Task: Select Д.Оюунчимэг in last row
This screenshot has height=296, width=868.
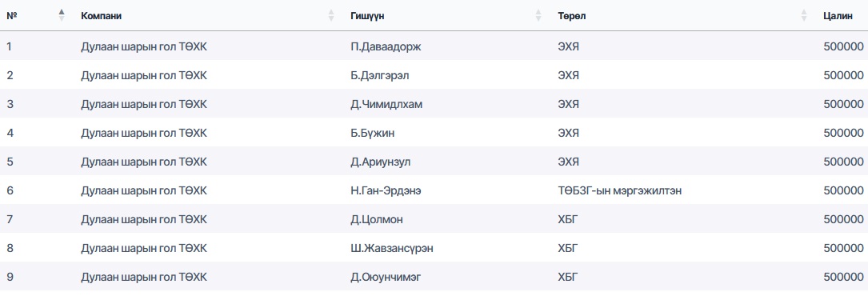Action: pyautogui.click(x=386, y=277)
